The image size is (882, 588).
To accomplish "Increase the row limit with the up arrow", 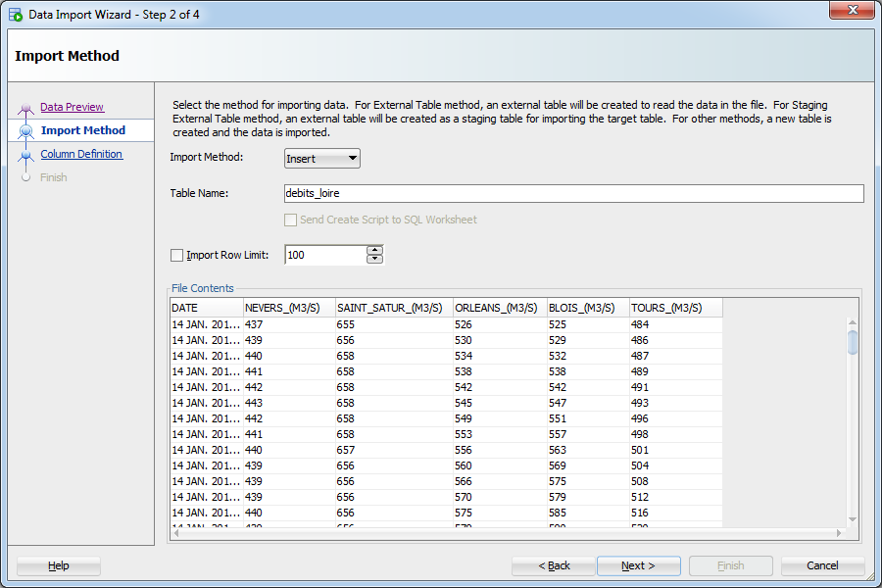I will pos(374,250).
